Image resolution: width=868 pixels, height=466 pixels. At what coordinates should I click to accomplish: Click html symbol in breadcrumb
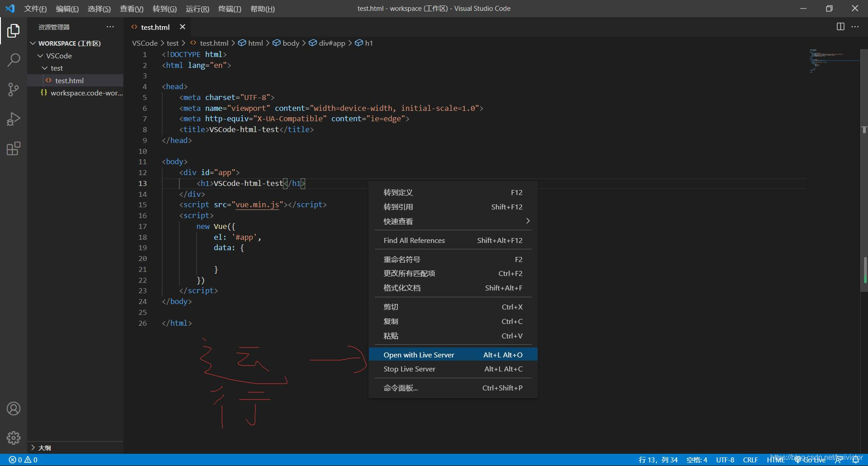[x=250, y=43]
